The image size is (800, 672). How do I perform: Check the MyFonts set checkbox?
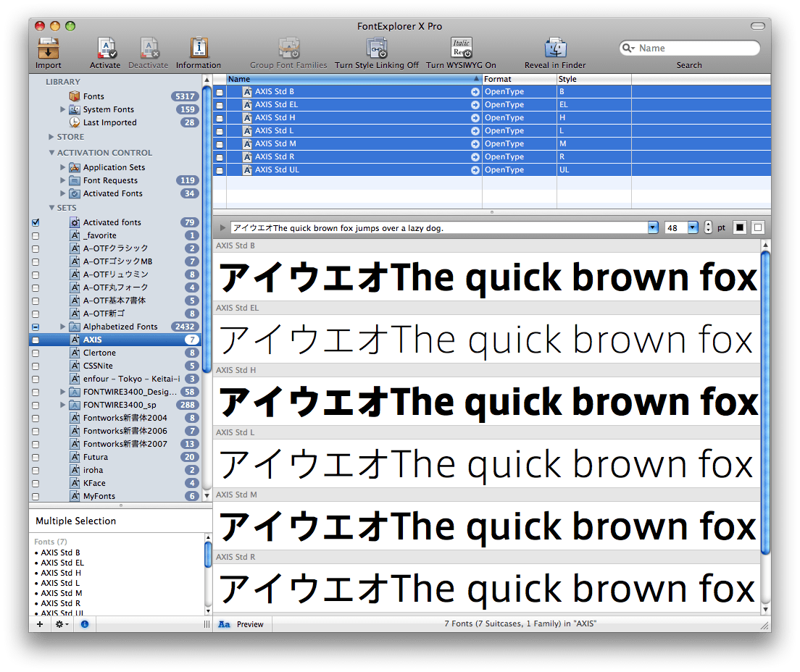tap(36, 497)
